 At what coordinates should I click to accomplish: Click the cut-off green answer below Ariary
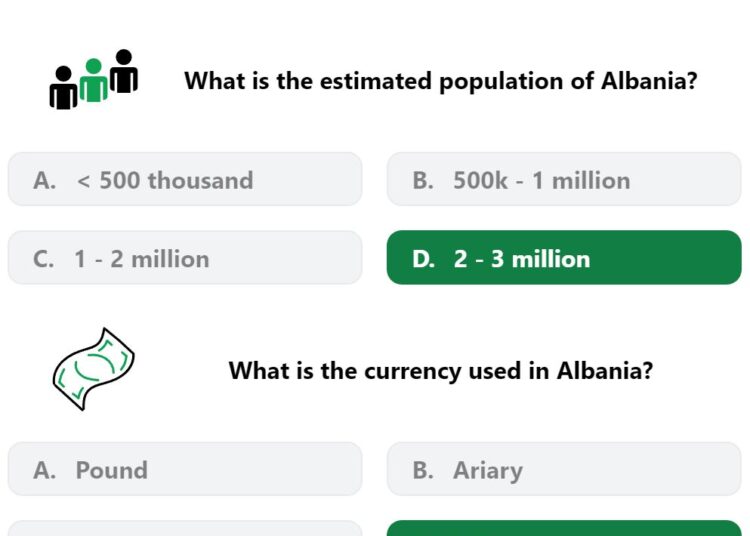(x=564, y=528)
